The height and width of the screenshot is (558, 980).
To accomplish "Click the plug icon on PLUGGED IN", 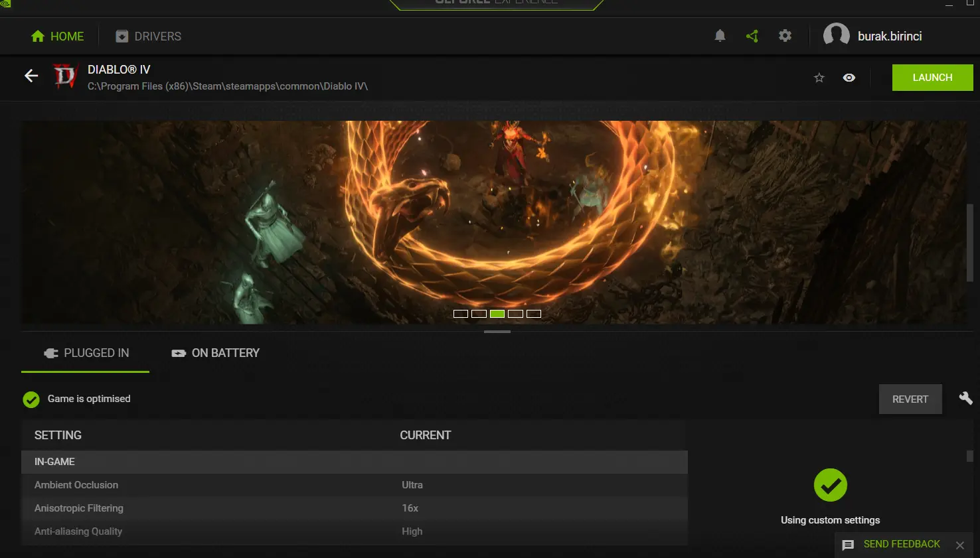I will click(51, 353).
